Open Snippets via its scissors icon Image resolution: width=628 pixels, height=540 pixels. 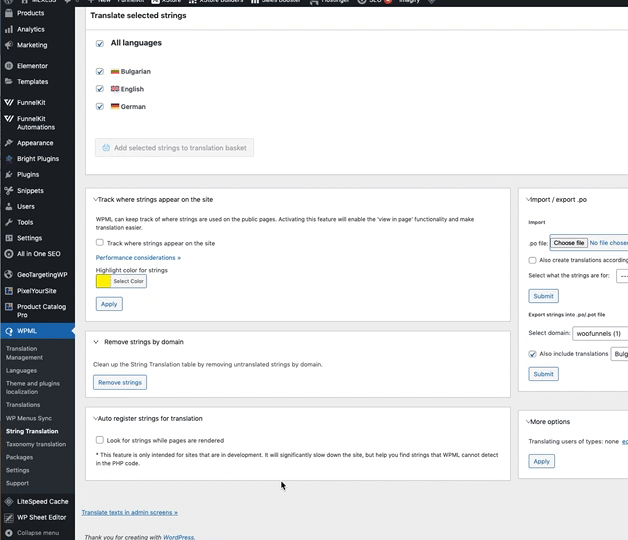pyautogui.click(x=9, y=190)
